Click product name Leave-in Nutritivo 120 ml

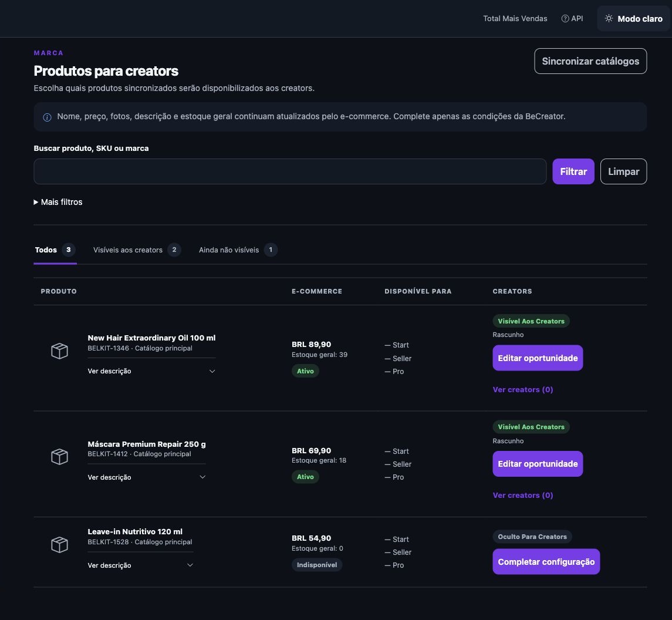coord(135,532)
